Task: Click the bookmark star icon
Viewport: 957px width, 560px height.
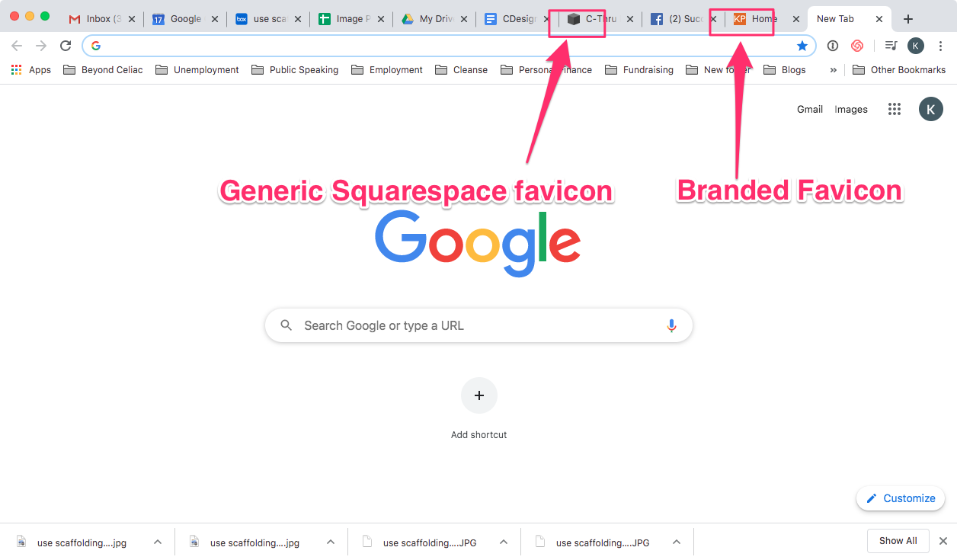Action: pyautogui.click(x=802, y=46)
